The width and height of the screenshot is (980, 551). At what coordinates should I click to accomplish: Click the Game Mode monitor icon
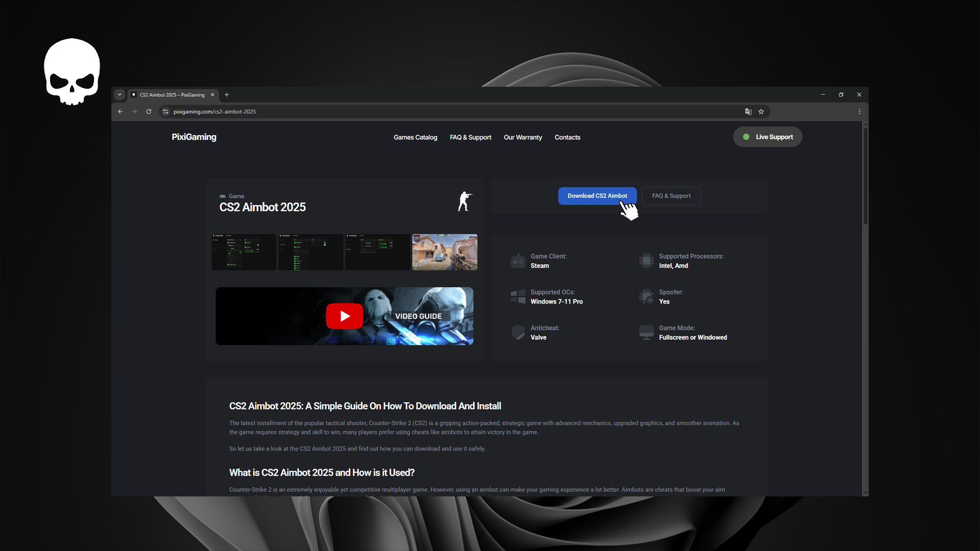[x=646, y=332]
